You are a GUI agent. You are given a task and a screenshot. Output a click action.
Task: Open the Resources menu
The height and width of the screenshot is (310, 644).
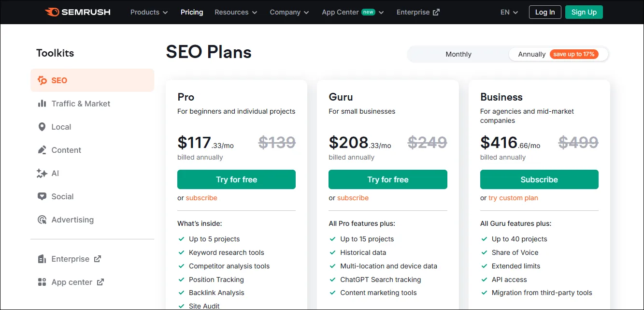(235, 12)
